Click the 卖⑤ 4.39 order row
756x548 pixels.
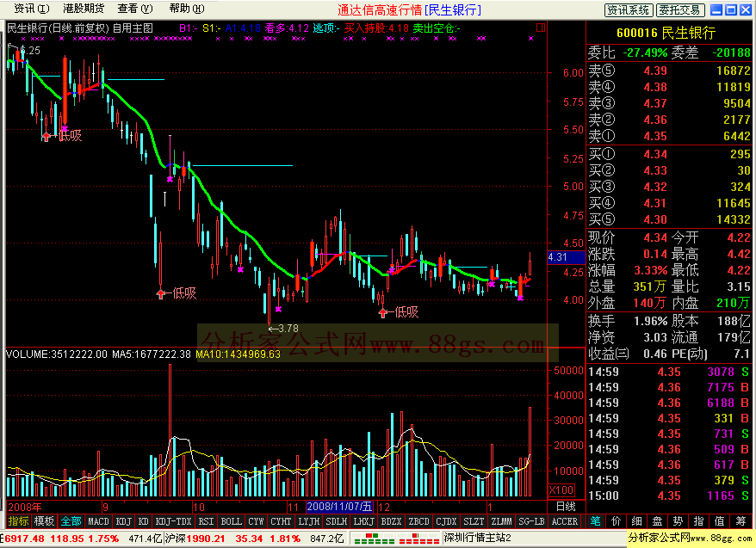[669, 71]
